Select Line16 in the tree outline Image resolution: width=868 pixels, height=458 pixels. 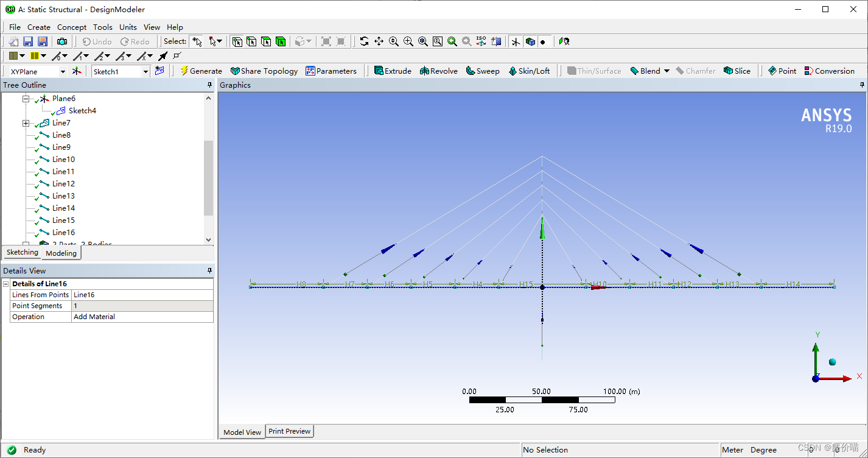tap(63, 232)
